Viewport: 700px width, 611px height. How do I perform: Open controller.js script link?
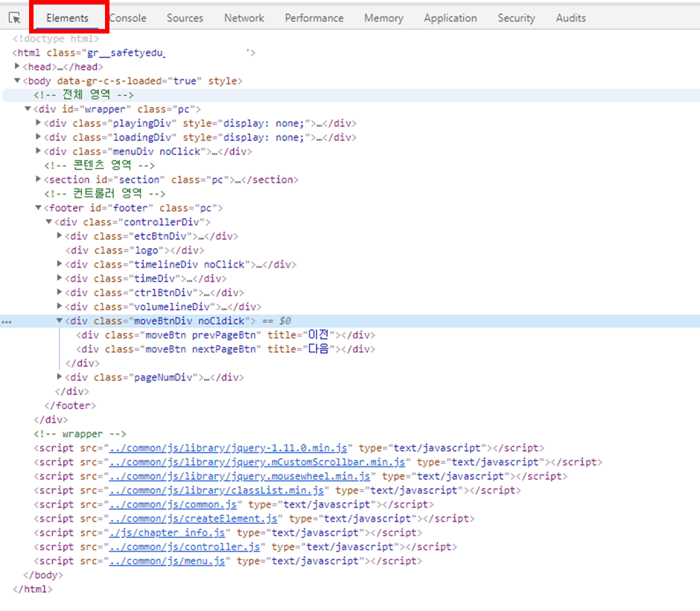click(185, 547)
